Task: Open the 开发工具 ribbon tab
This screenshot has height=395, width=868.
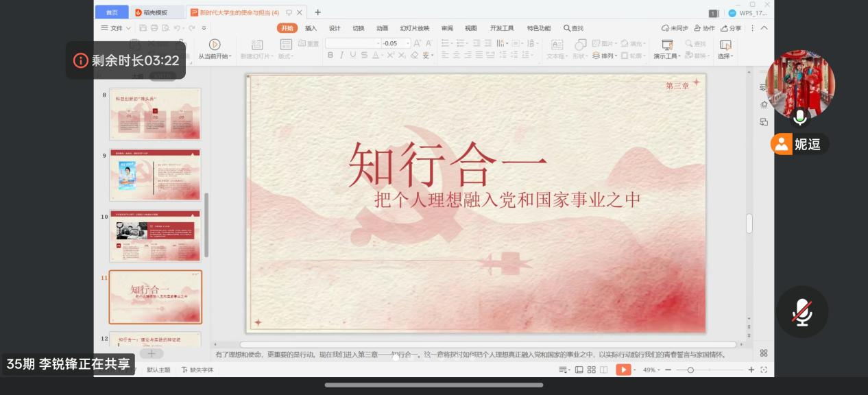Action: coord(502,28)
